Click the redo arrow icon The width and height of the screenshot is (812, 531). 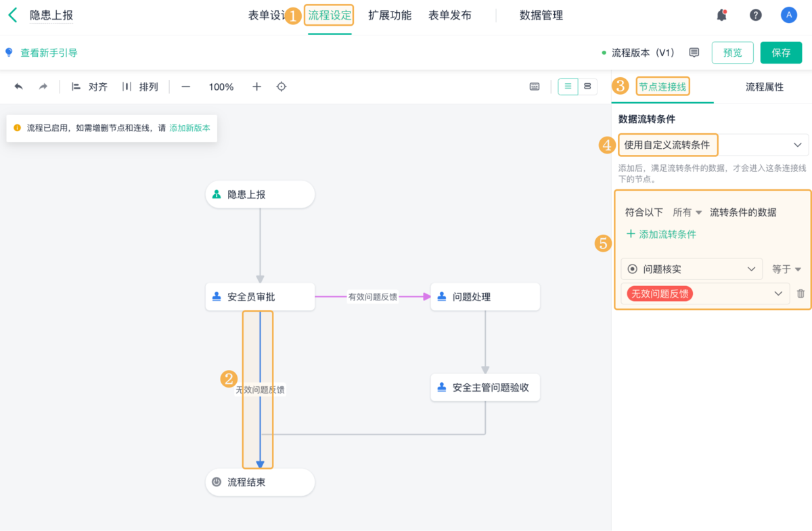[43, 87]
